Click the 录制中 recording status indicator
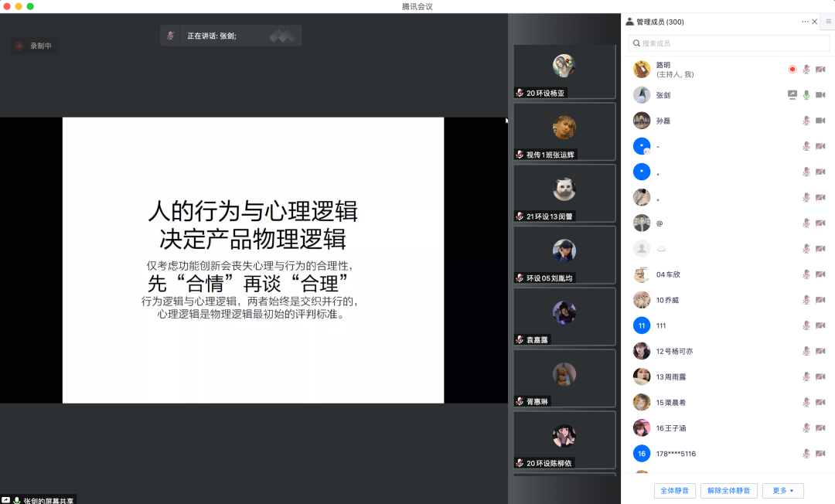 coord(34,46)
